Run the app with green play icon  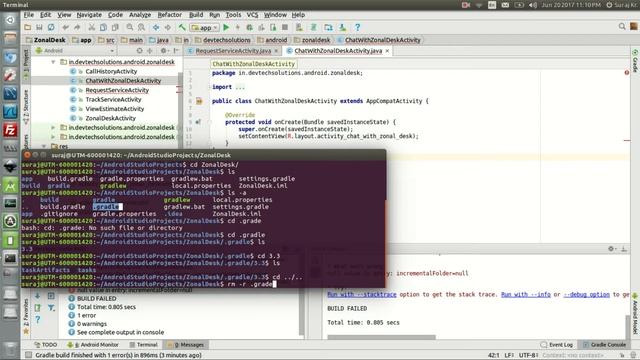(x=226, y=27)
